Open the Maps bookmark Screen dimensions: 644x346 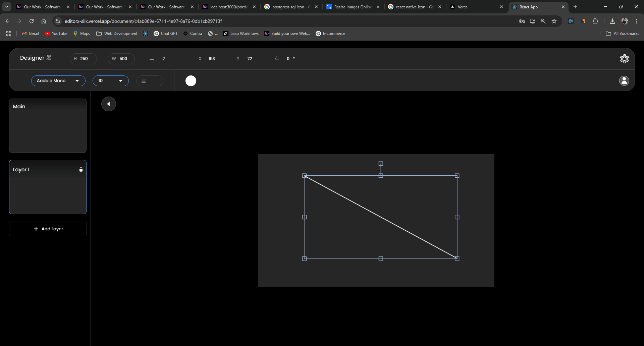(82, 34)
